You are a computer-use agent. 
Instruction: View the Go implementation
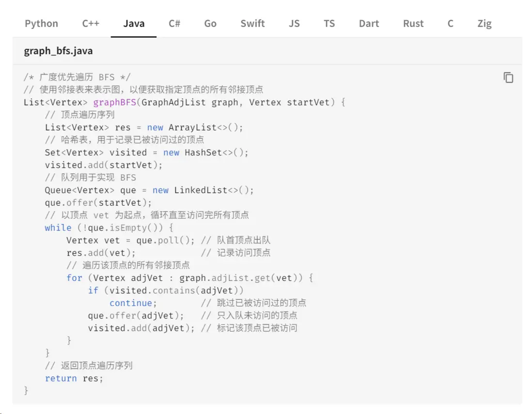[210, 23]
